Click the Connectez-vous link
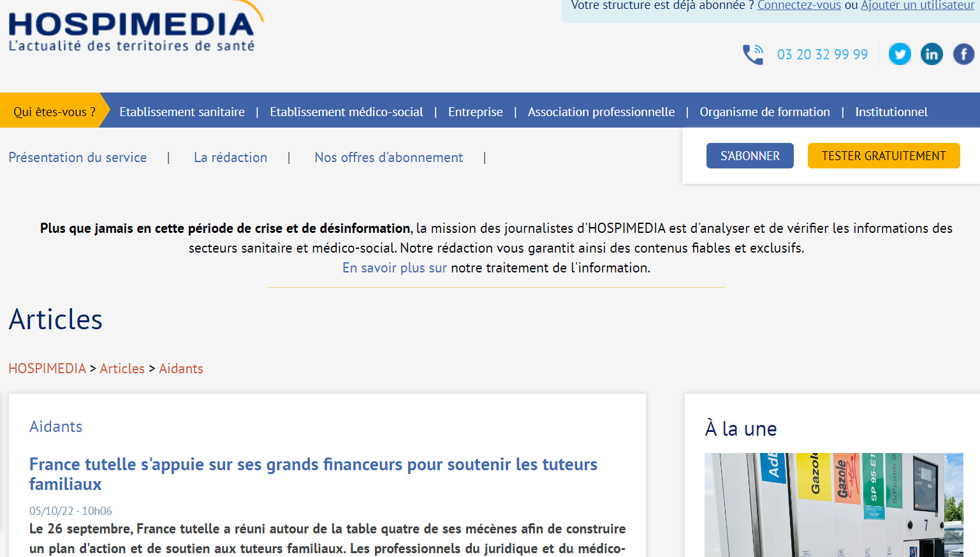980x557 pixels. tap(799, 5)
